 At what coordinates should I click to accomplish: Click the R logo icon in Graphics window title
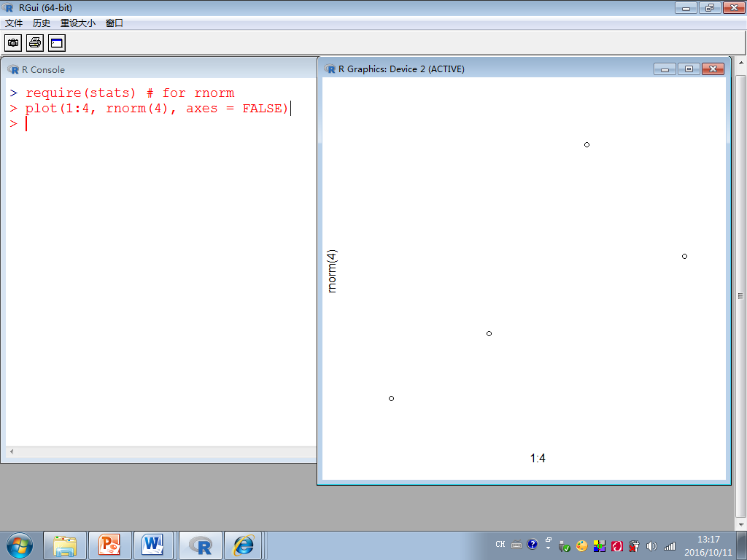[x=330, y=69]
